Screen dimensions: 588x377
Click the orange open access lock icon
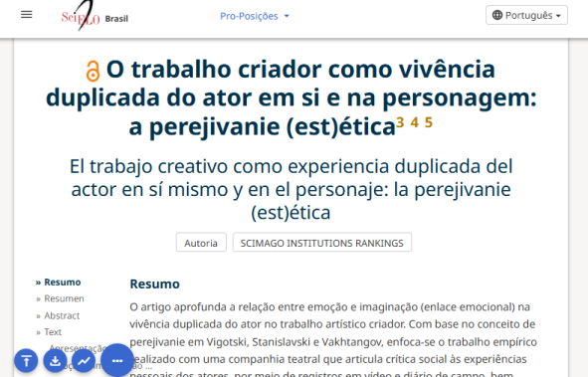tap(93, 72)
